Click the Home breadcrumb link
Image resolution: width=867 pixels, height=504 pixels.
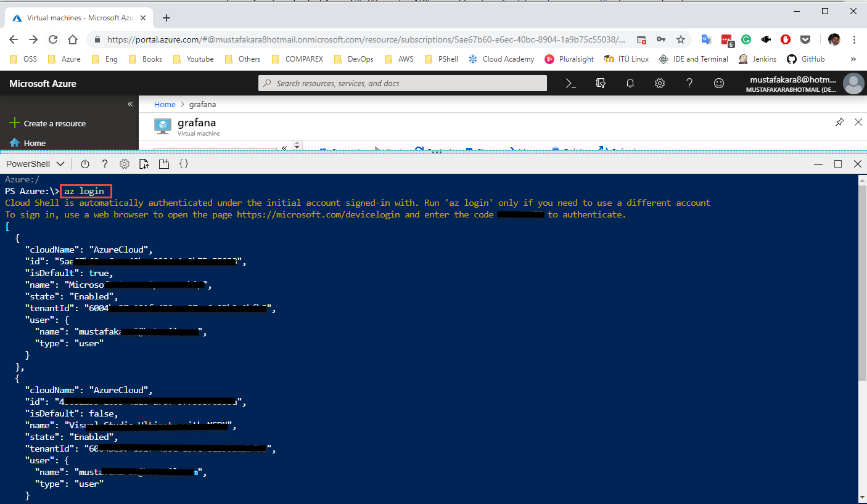(165, 105)
